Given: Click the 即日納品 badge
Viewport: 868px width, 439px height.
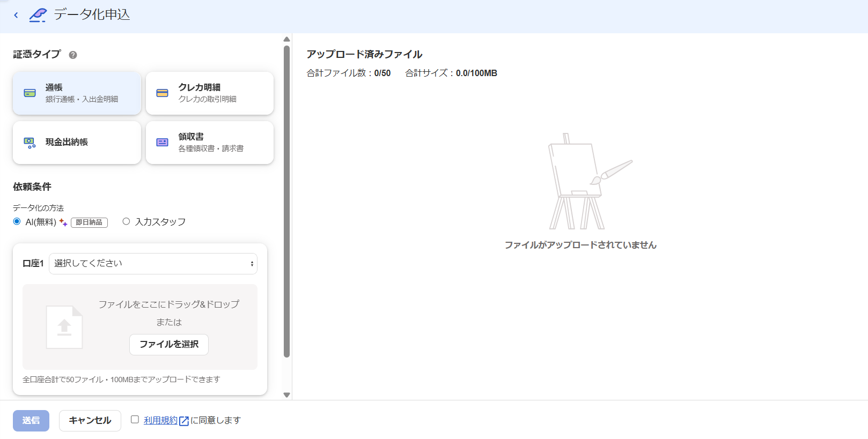Looking at the screenshot, I should coord(89,222).
